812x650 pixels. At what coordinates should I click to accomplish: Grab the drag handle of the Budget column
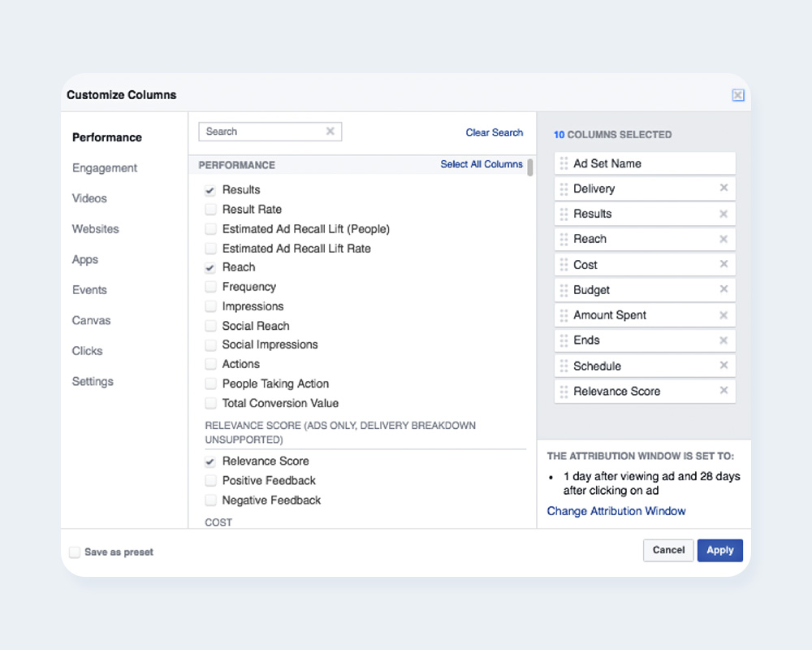pos(564,290)
